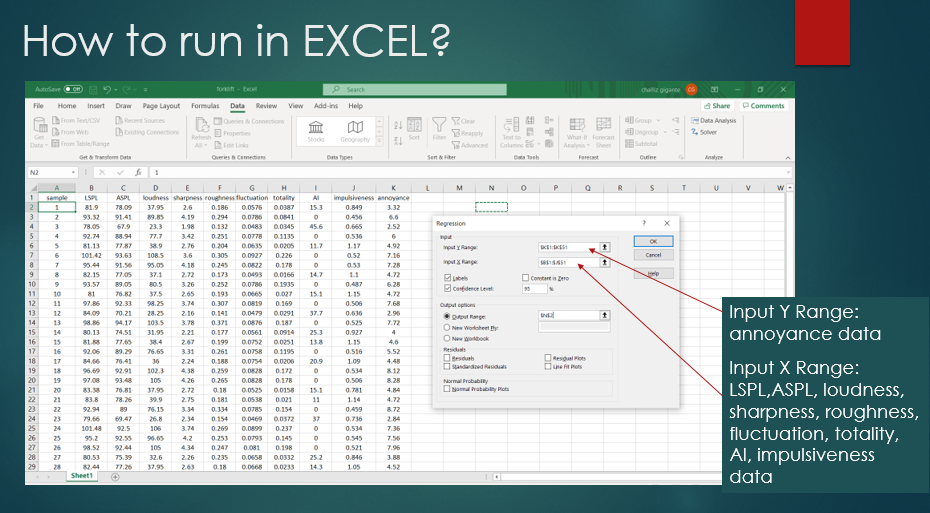The height and width of the screenshot is (513, 930).
Task: Import data From Web
Action: click(70, 132)
